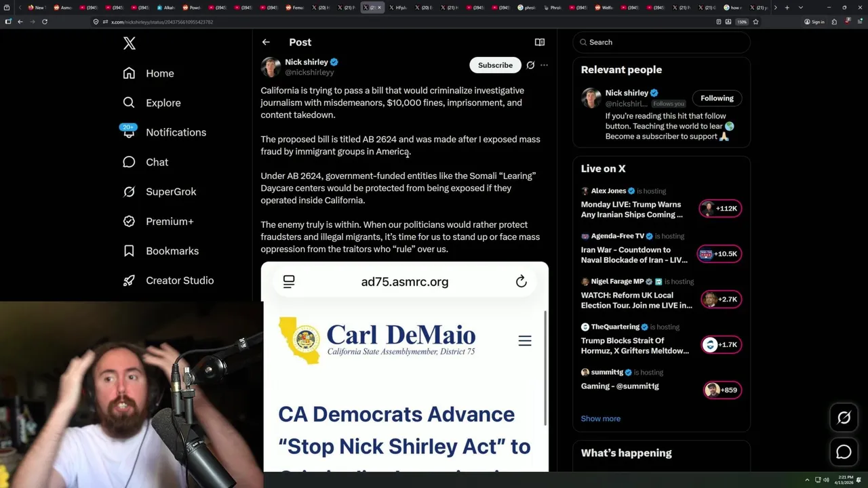Join TheQuartering live +1.7K
The image size is (868, 488).
720,345
